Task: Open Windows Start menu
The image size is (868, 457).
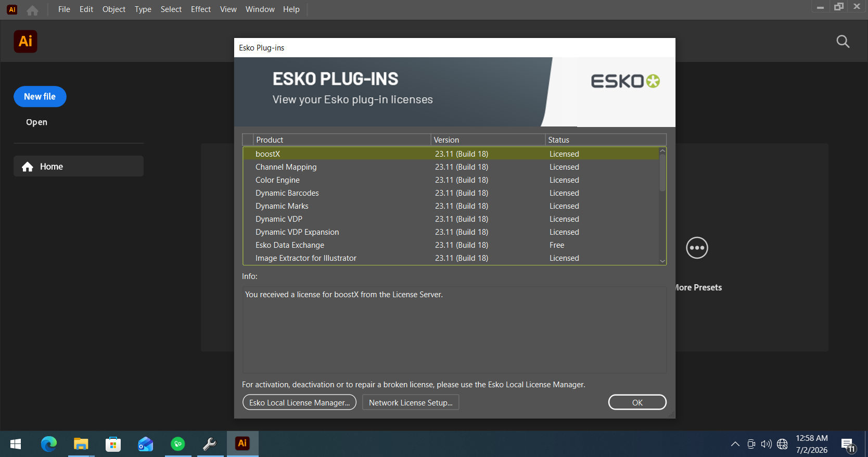Action: pyautogui.click(x=16, y=444)
